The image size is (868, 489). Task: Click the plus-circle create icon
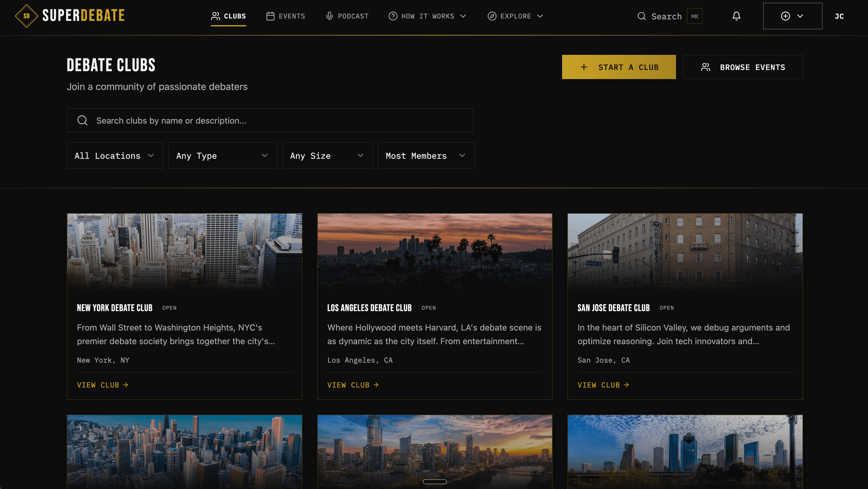pyautogui.click(x=785, y=16)
